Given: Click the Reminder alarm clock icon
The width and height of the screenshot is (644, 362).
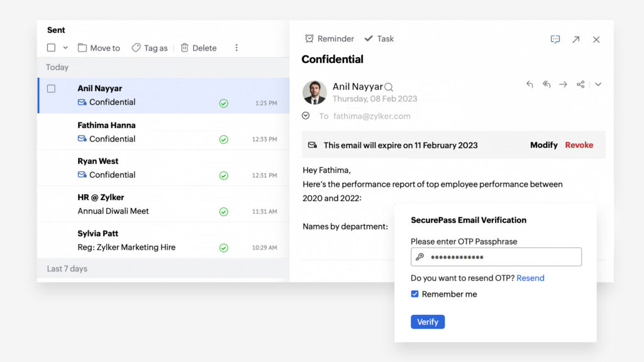Looking at the screenshot, I should [x=309, y=38].
